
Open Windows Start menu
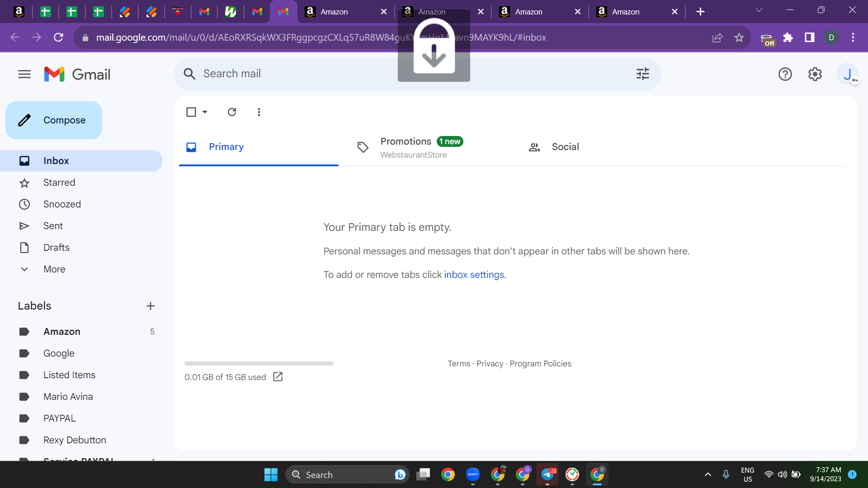pos(271,474)
